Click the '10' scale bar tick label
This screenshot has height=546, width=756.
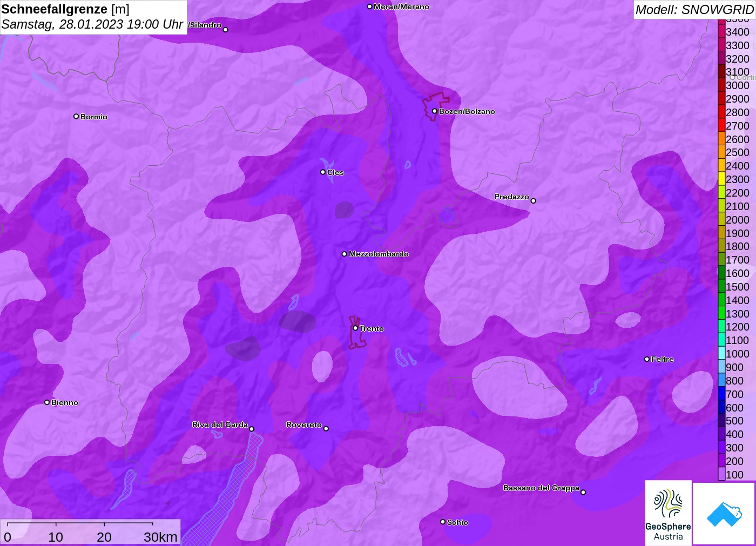click(56, 537)
